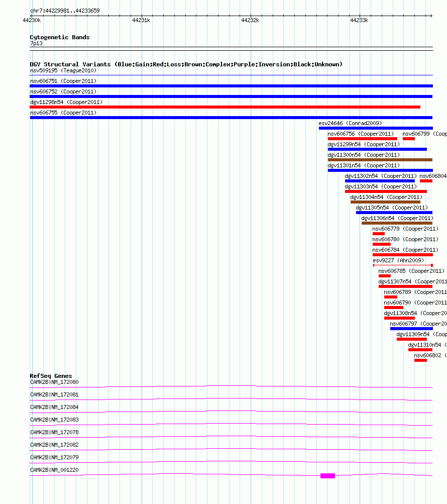Click variant nsv606804 label

pyautogui.click(x=433, y=176)
